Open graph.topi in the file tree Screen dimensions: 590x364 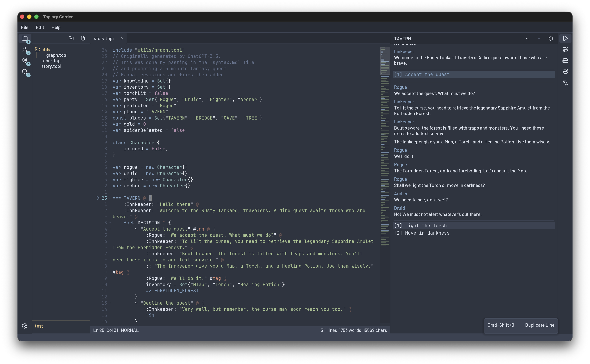click(x=57, y=55)
